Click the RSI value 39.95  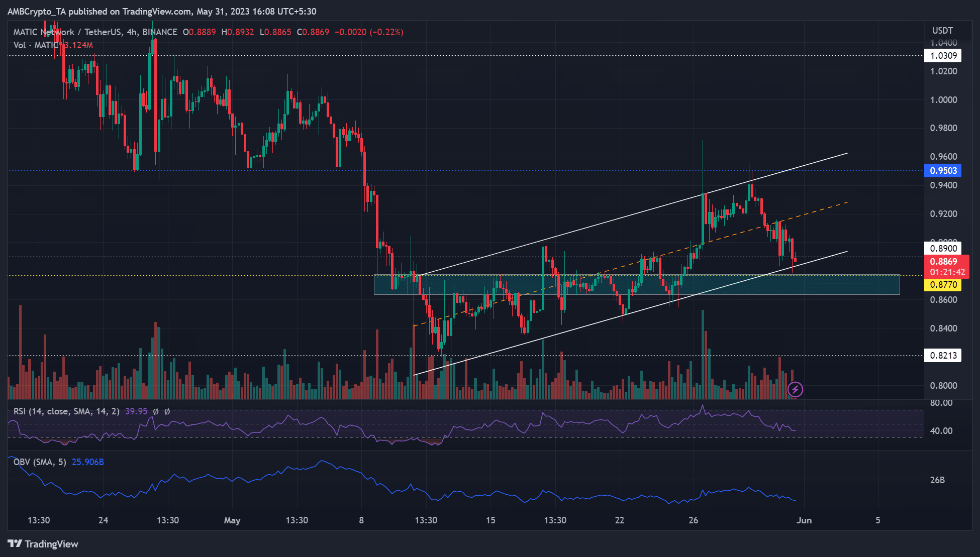point(136,411)
